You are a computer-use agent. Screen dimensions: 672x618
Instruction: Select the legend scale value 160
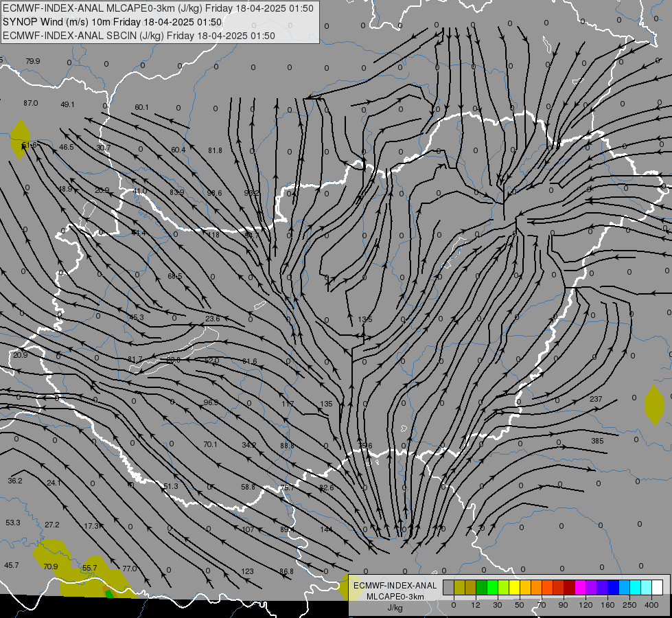[607, 605]
